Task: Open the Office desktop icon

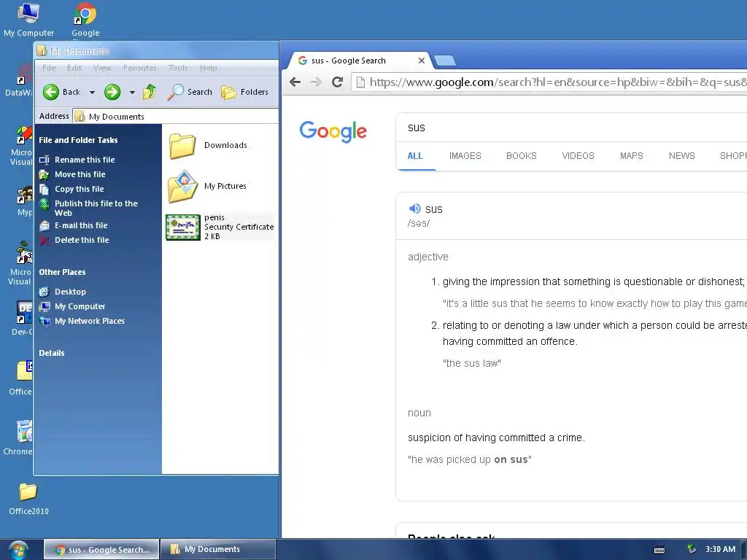Action: [x=20, y=378]
